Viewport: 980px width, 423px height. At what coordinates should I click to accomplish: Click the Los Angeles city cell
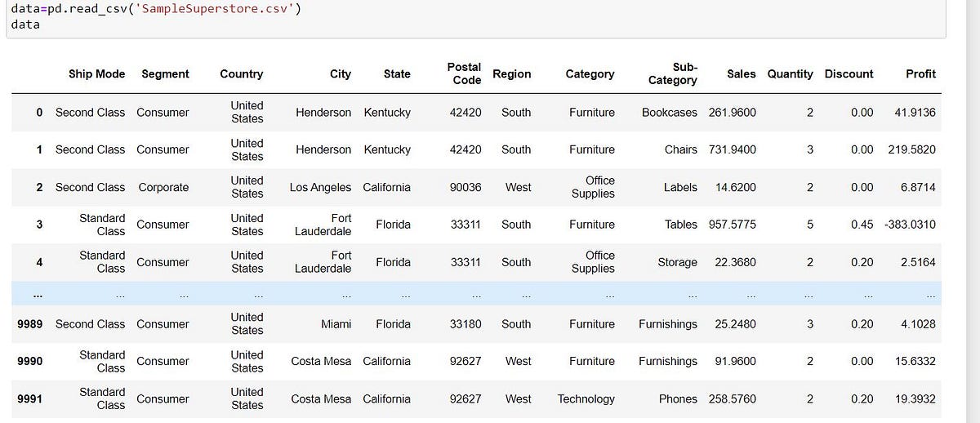pyautogui.click(x=321, y=187)
